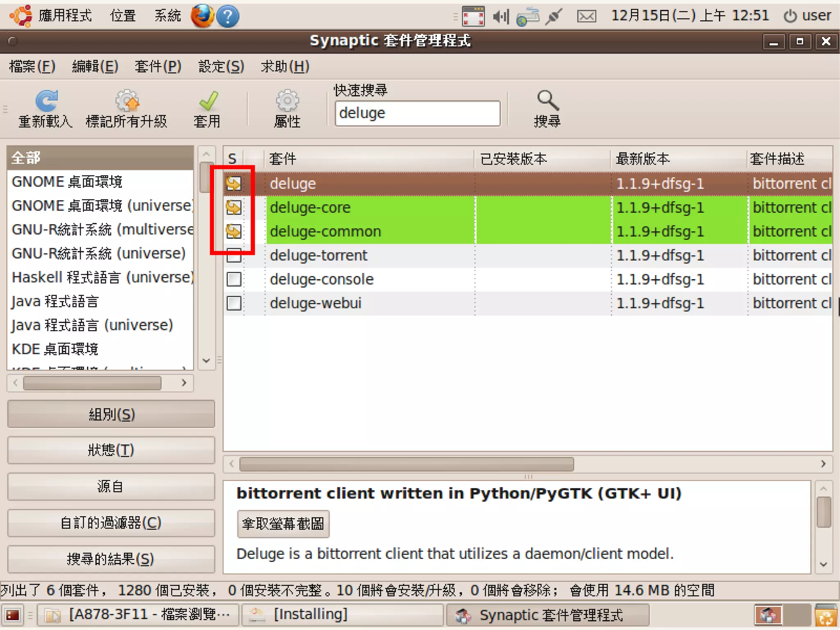Open the System (系統) panel menu

tap(167, 16)
